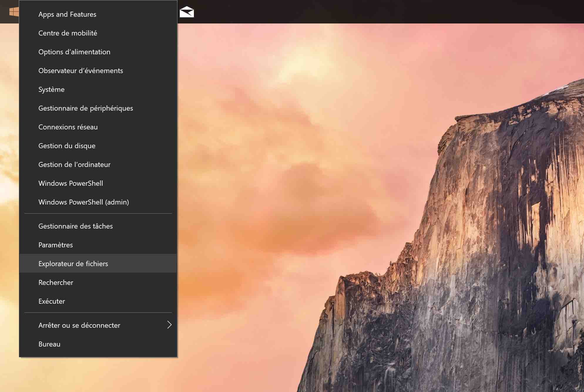Click Gestionnaire des tâches
Screen dimensions: 584x392
tap(75, 226)
